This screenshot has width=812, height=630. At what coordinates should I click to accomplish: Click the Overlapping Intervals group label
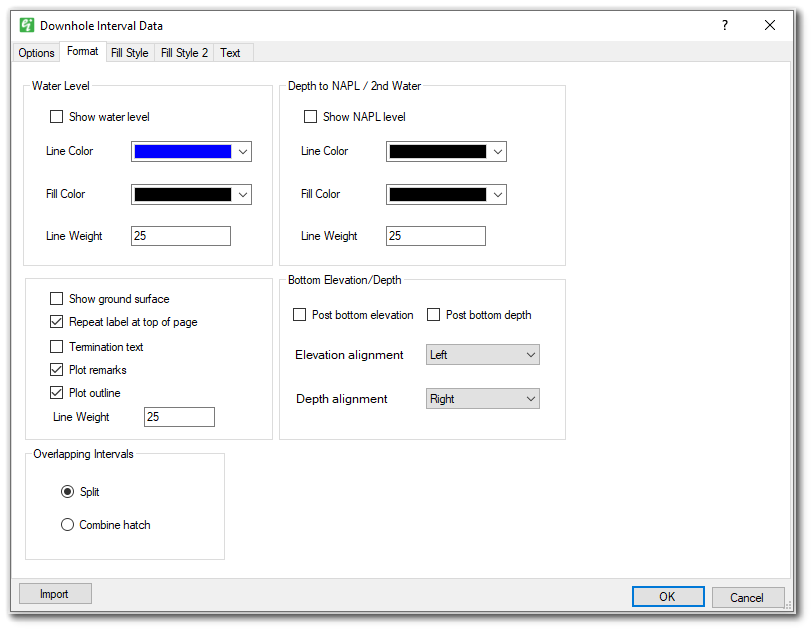83,453
